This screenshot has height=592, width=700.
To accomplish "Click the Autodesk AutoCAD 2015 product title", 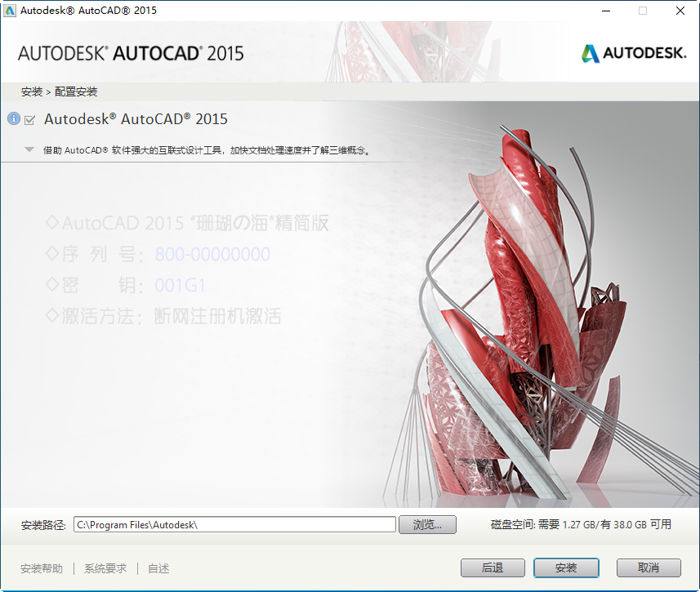I will [x=136, y=119].
